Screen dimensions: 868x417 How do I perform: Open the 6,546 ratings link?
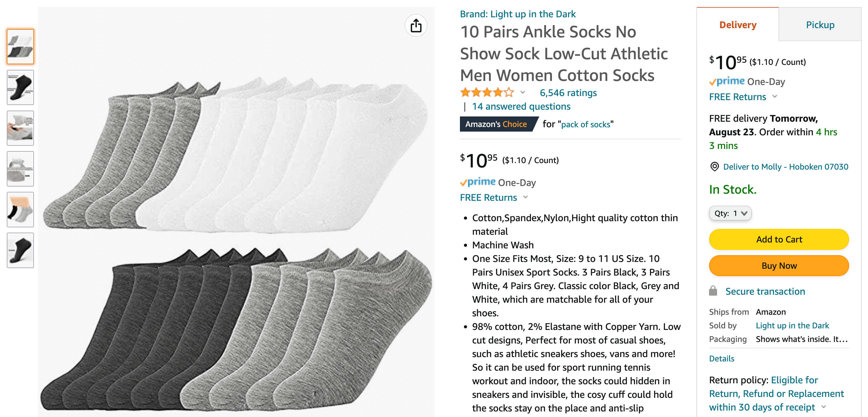(x=568, y=93)
